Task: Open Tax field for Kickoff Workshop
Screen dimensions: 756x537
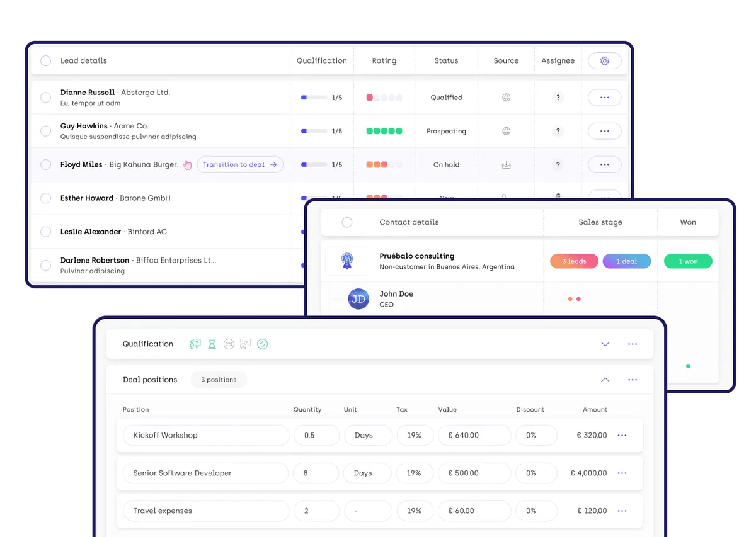Action: coord(415,435)
